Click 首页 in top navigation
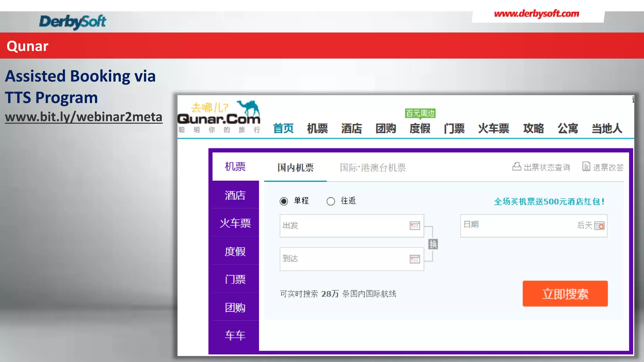Image resolution: width=644 pixels, height=362 pixels. pyautogui.click(x=283, y=128)
